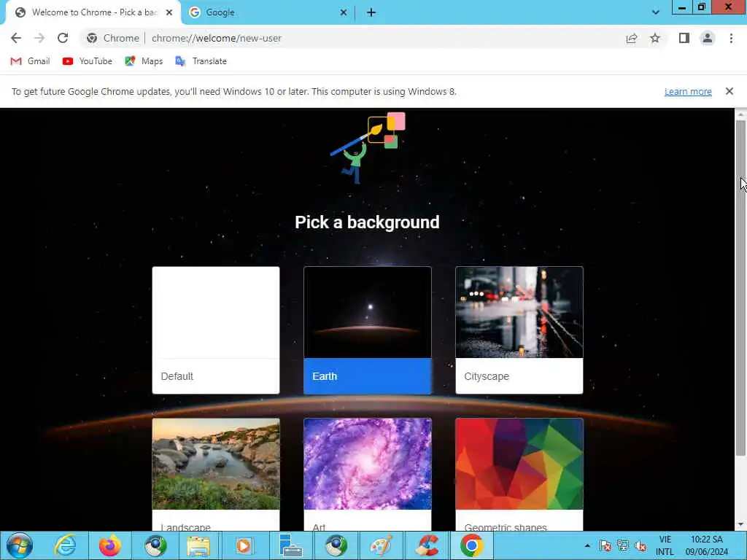The image size is (747, 560).
Task: Open the Translate bookmark
Action: 201,61
